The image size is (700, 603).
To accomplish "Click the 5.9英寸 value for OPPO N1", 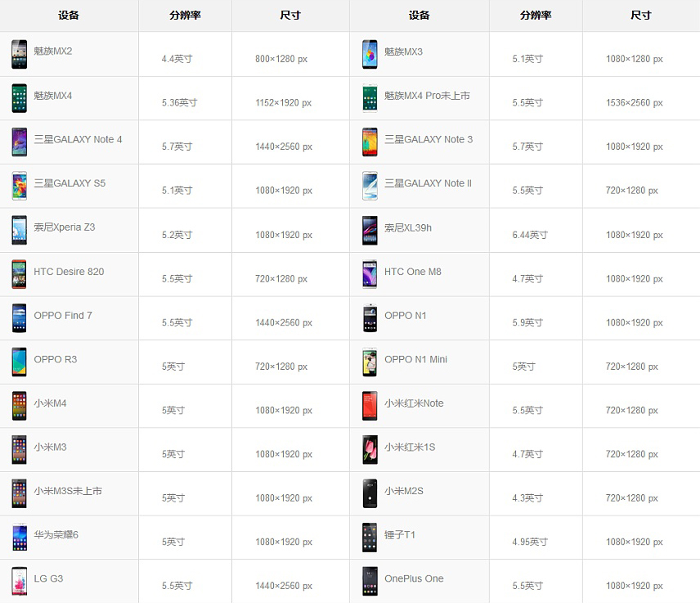I will tap(527, 322).
